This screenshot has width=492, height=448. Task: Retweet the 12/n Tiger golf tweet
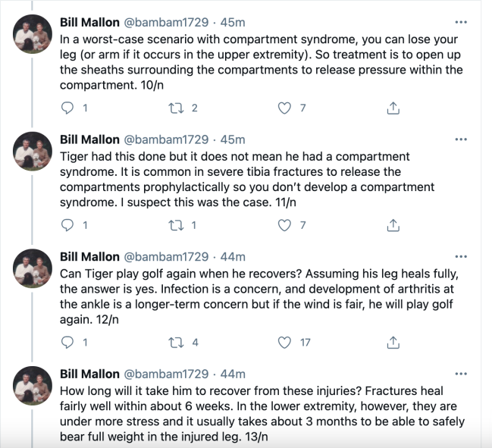tap(176, 342)
